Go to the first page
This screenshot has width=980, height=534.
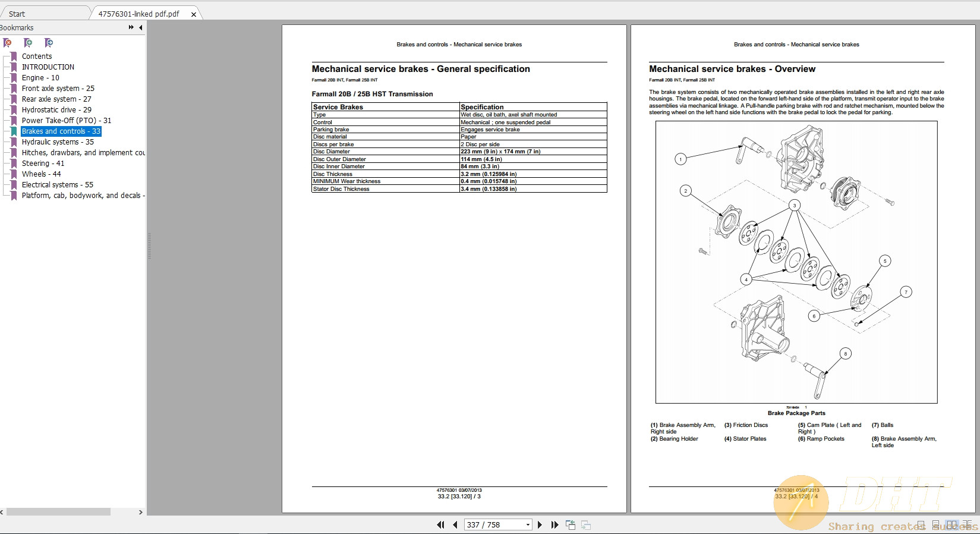coord(440,524)
